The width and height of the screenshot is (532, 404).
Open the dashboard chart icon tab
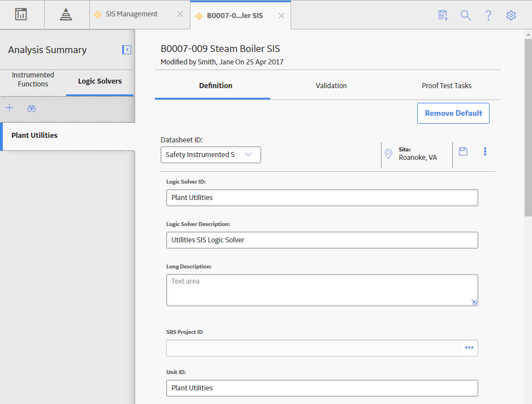(x=21, y=14)
